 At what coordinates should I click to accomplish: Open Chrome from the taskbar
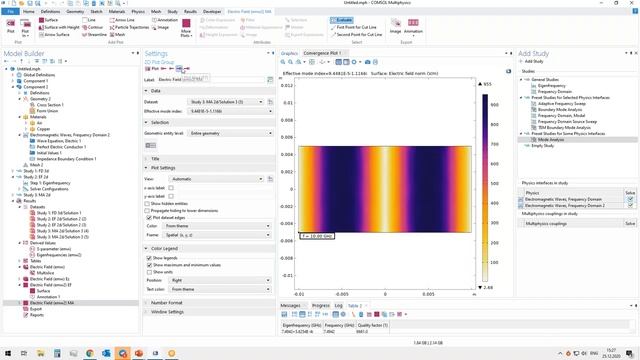click(89, 353)
